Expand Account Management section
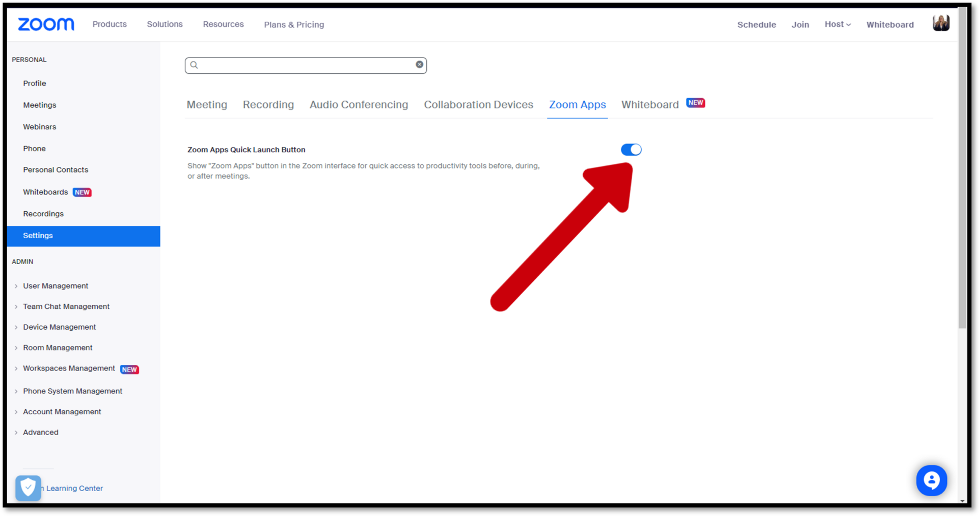 [62, 412]
